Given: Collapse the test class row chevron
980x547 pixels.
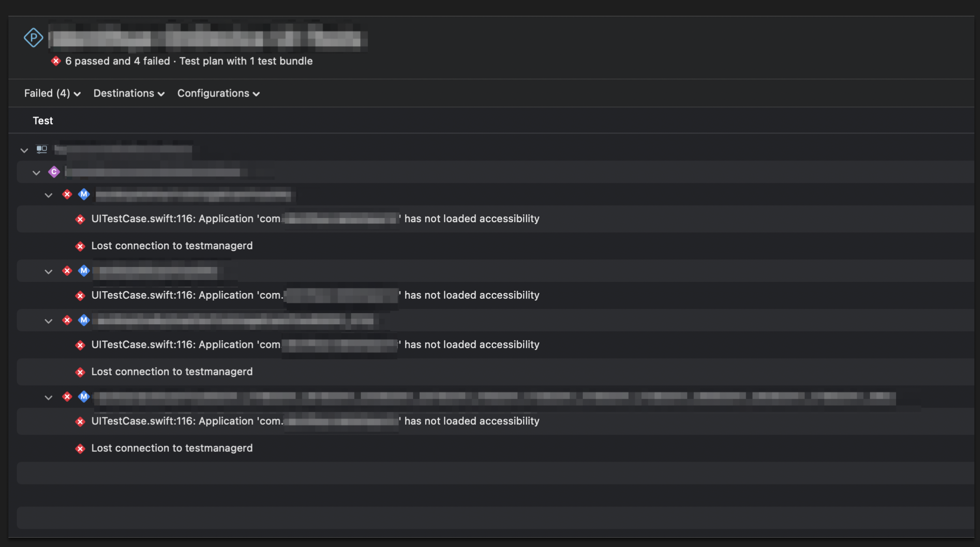Looking at the screenshot, I should [x=36, y=172].
